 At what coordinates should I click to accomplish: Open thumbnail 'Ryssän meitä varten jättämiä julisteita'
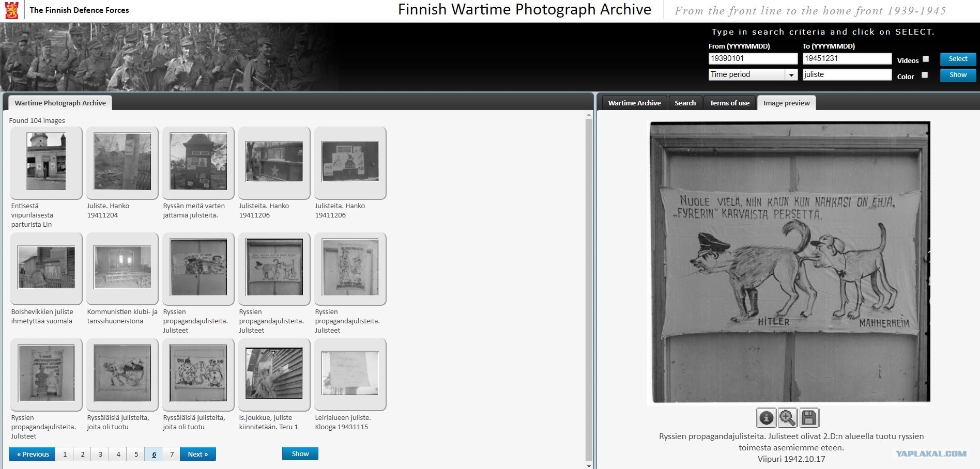[198, 162]
